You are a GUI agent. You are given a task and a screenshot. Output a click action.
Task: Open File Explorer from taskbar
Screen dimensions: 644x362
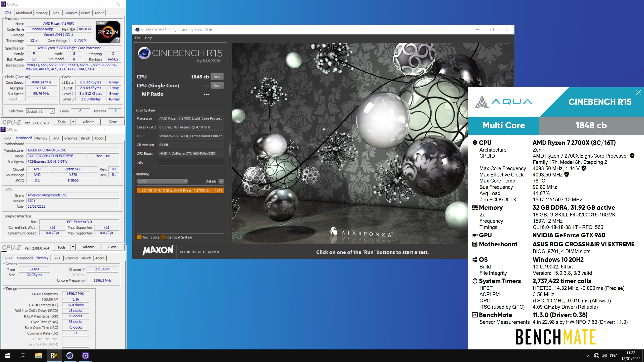pyautogui.click(x=38, y=356)
